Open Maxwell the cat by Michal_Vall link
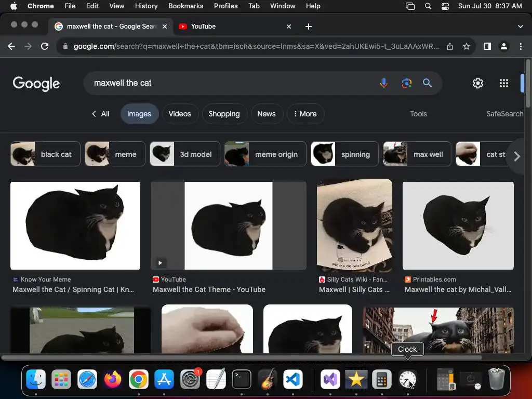This screenshot has height=399, width=532. (458, 289)
